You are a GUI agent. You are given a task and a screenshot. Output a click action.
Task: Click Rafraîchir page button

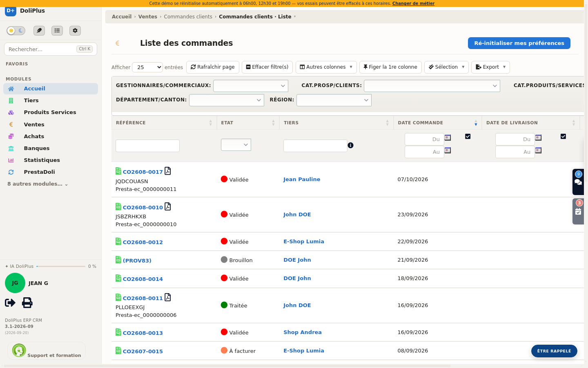pos(213,67)
